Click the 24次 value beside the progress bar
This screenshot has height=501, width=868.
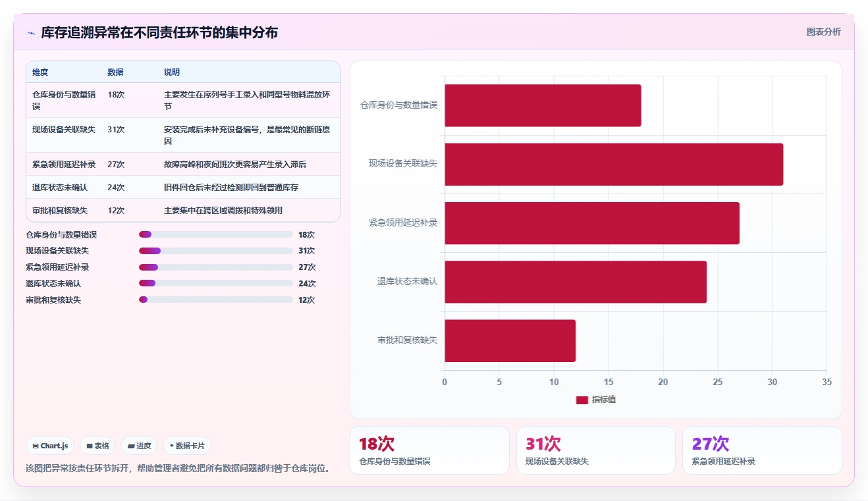(x=307, y=284)
